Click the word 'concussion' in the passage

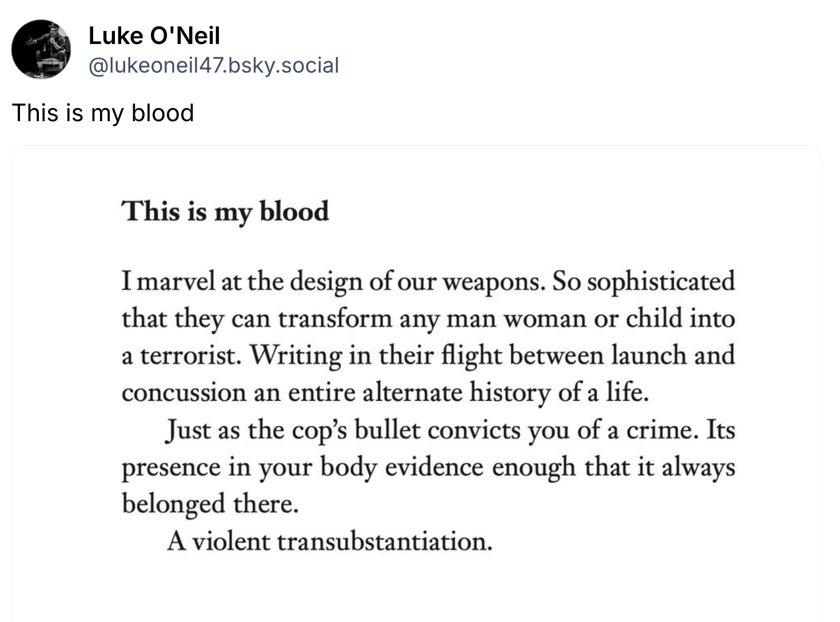point(183,393)
